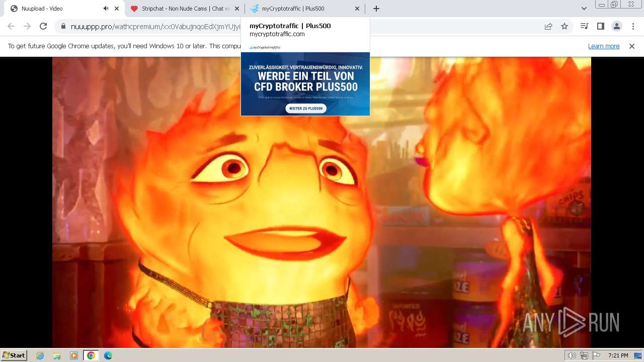Click the Show desktop button
Viewport: 644px width, 362px height.
click(x=638, y=355)
